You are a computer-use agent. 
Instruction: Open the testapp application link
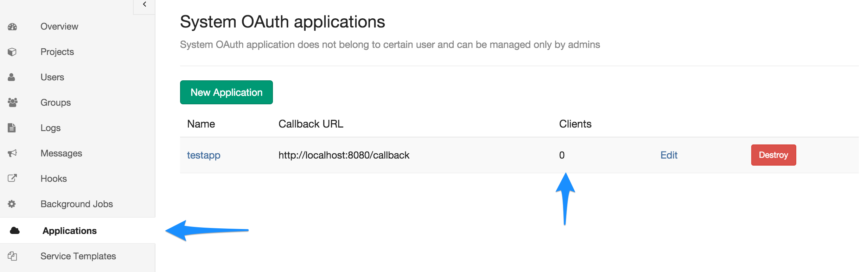(x=204, y=155)
